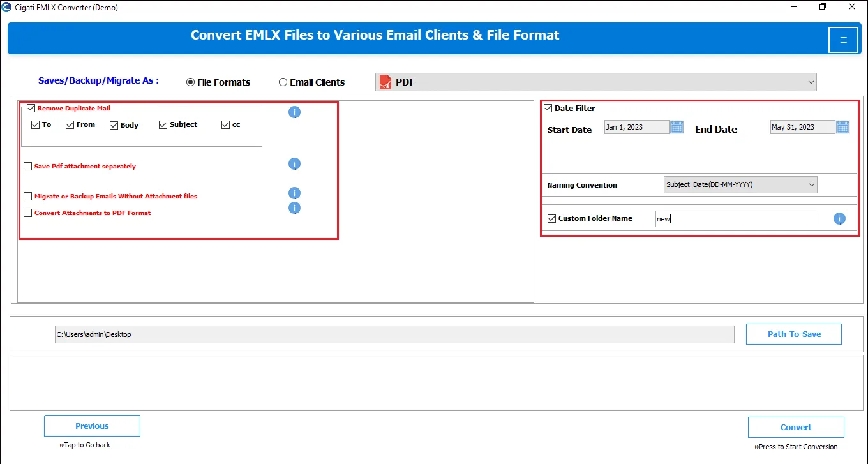The height and width of the screenshot is (464, 868).
Task: Click the End Date field May 31, 2023
Action: pos(802,127)
